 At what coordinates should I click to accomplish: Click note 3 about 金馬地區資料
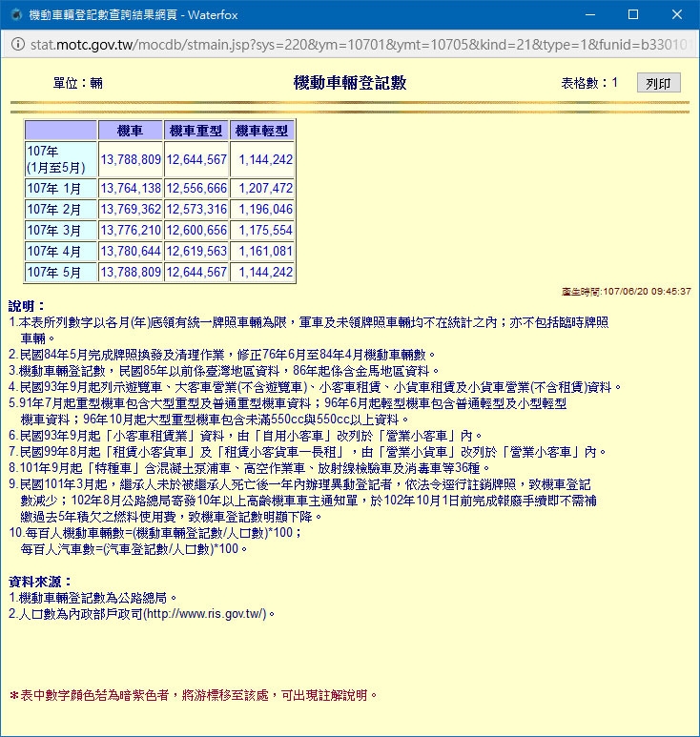tap(224, 371)
